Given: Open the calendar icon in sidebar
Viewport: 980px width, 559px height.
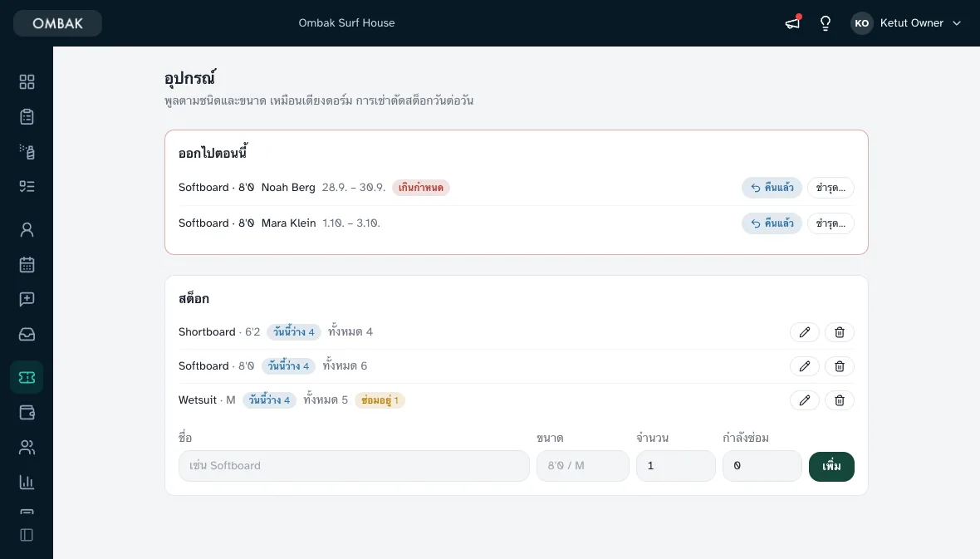Looking at the screenshot, I should tap(27, 264).
